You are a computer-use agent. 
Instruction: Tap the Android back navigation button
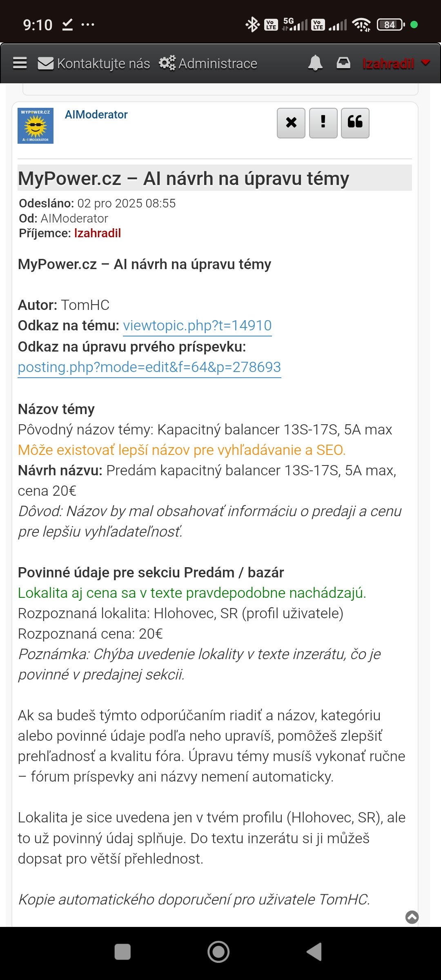[x=315, y=952]
